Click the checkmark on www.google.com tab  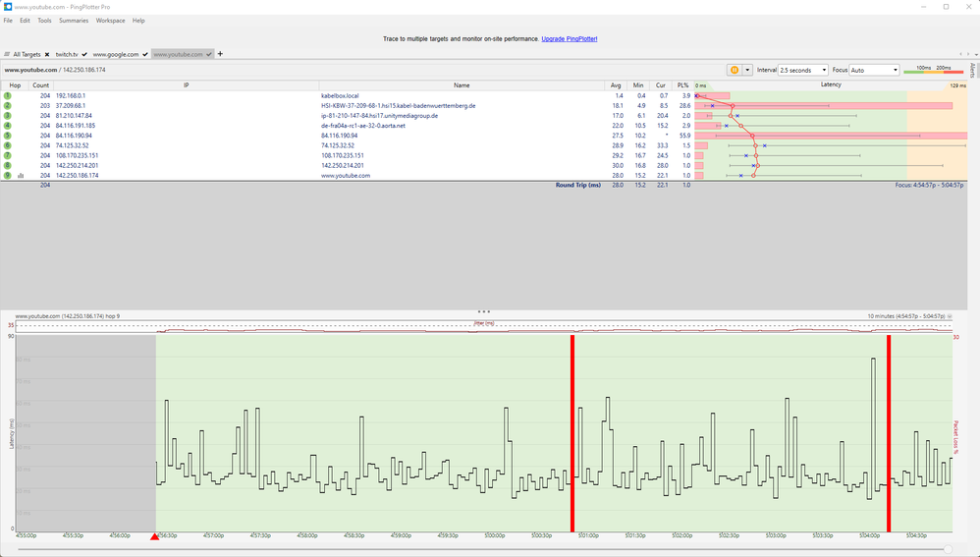pos(145,54)
